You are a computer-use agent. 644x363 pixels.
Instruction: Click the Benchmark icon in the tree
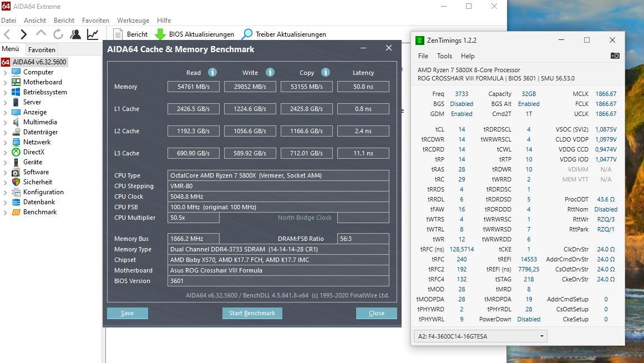[16, 211]
